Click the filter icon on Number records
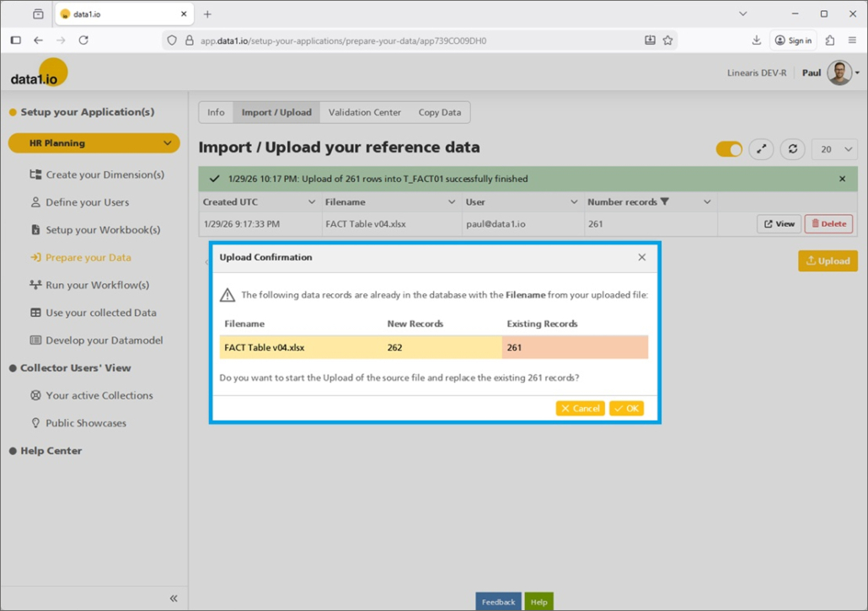 [665, 202]
